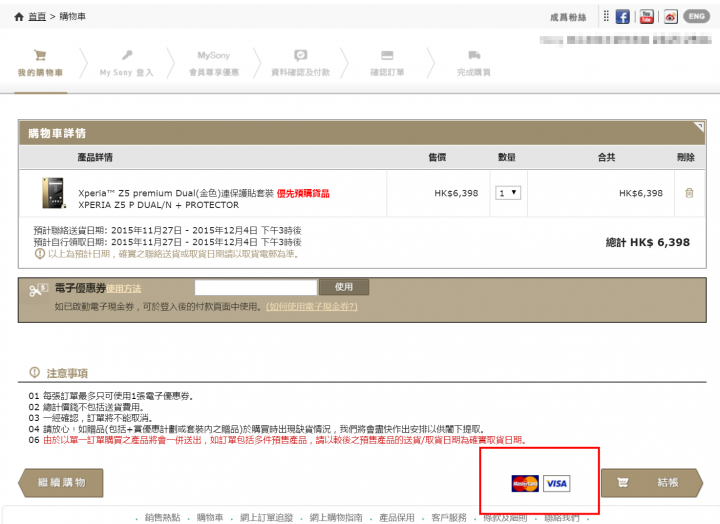Click the truck icon above 完成購買

coord(474,55)
